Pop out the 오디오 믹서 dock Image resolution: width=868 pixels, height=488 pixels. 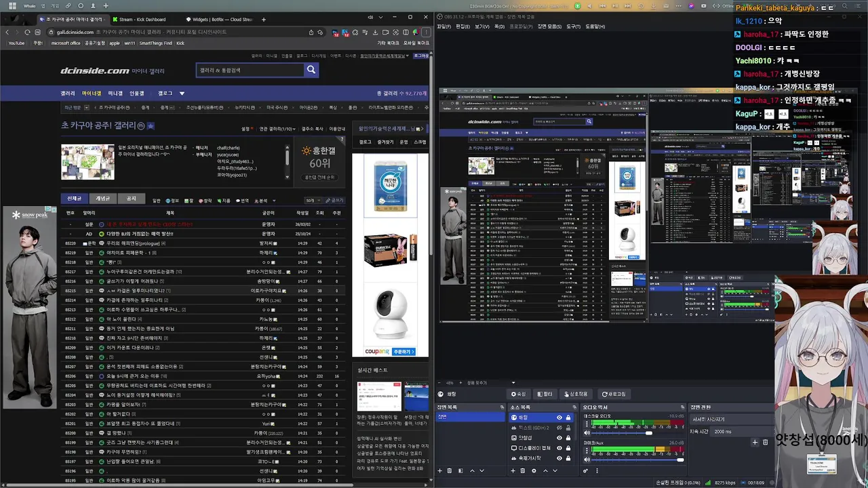682,407
